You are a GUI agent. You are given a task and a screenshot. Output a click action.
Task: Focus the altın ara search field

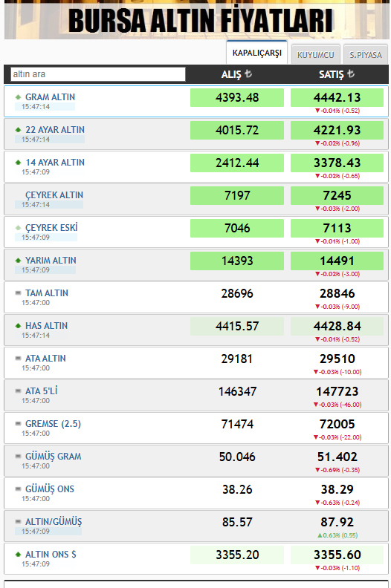[98, 74]
